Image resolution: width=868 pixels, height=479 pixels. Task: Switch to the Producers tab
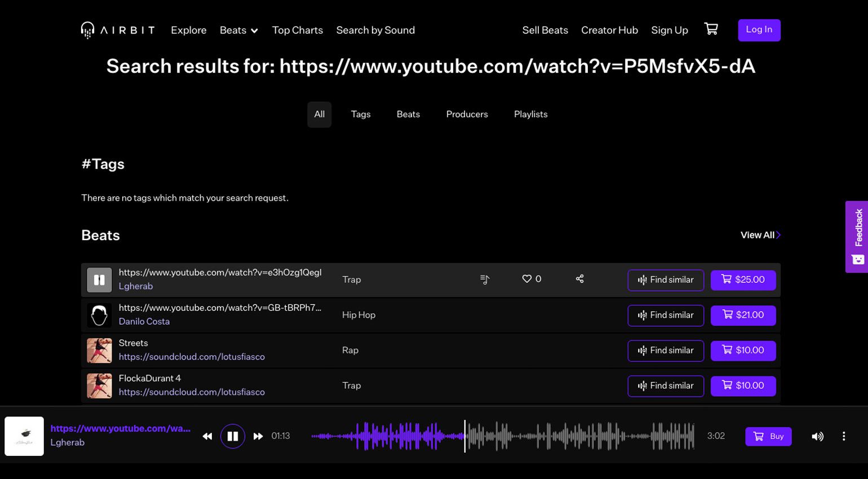tap(467, 114)
